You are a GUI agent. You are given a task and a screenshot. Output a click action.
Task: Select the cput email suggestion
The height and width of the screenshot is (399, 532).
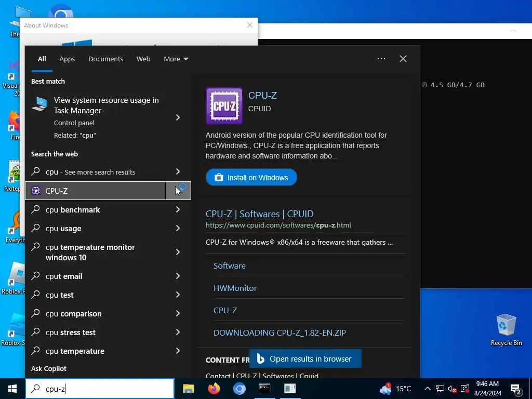pyautogui.click(x=96, y=276)
